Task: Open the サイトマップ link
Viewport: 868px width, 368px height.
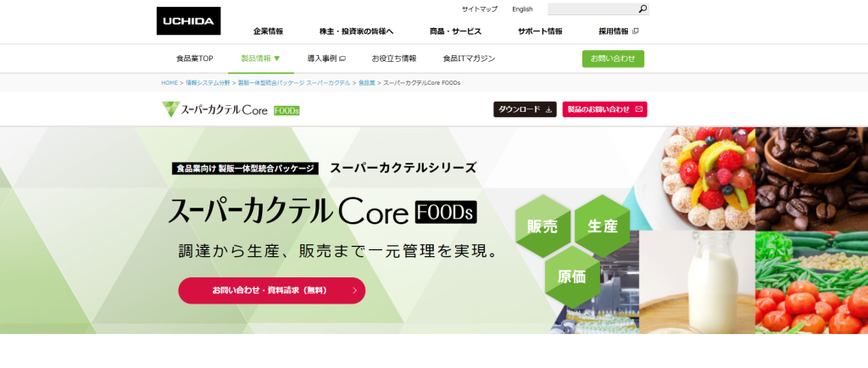Action: pos(480,8)
